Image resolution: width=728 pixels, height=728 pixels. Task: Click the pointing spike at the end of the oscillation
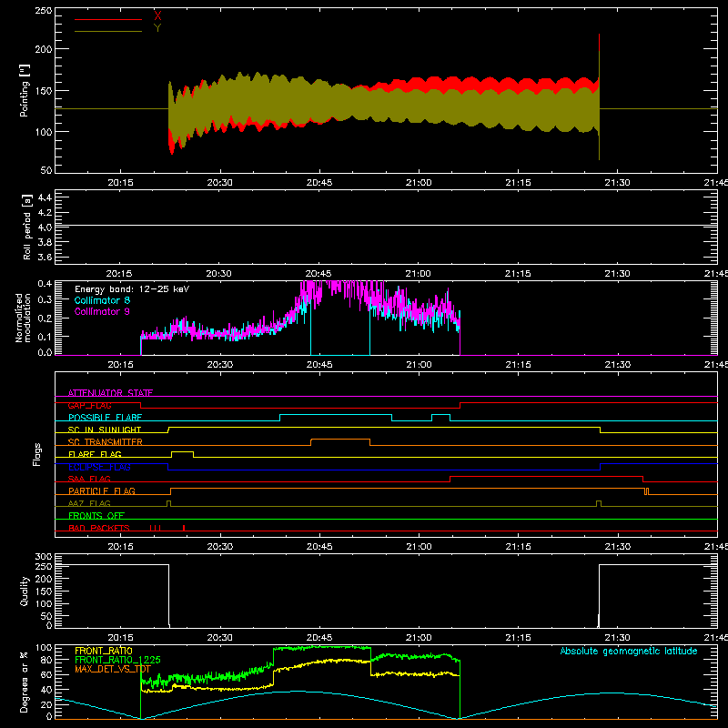click(599, 96)
